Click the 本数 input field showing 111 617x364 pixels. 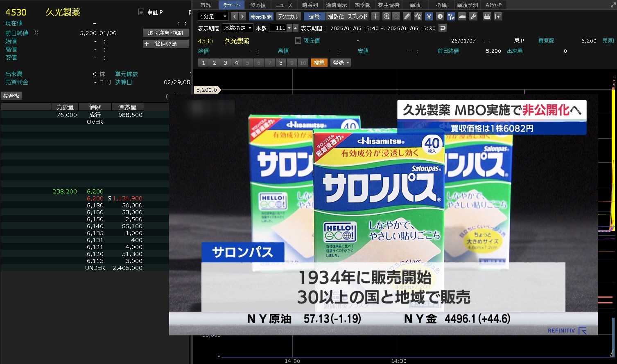[278, 28]
